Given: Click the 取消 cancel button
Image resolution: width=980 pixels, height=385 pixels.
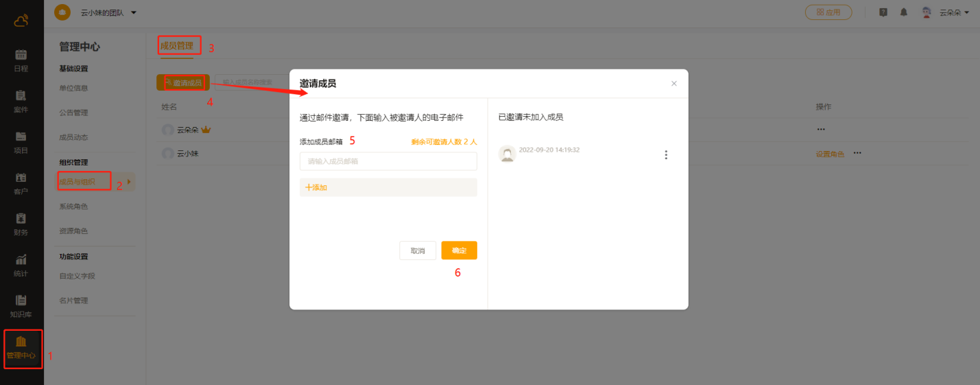Looking at the screenshot, I should point(418,250).
